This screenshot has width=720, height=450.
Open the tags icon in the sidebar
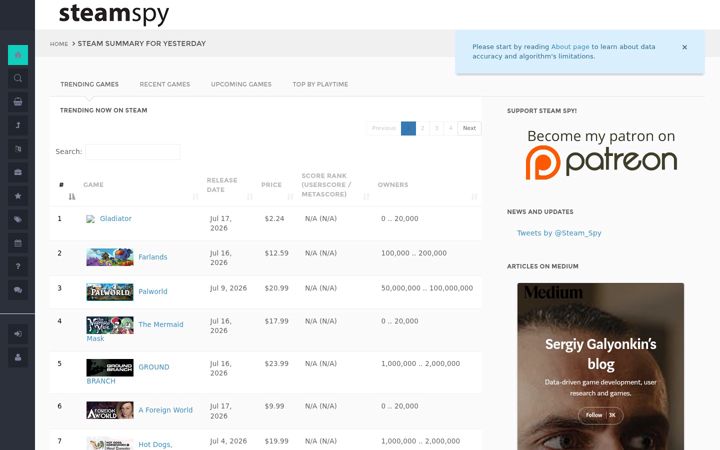click(x=18, y=219)
